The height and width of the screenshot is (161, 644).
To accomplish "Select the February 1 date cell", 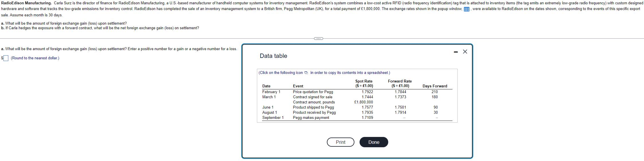I will click(x=271, y=92).
